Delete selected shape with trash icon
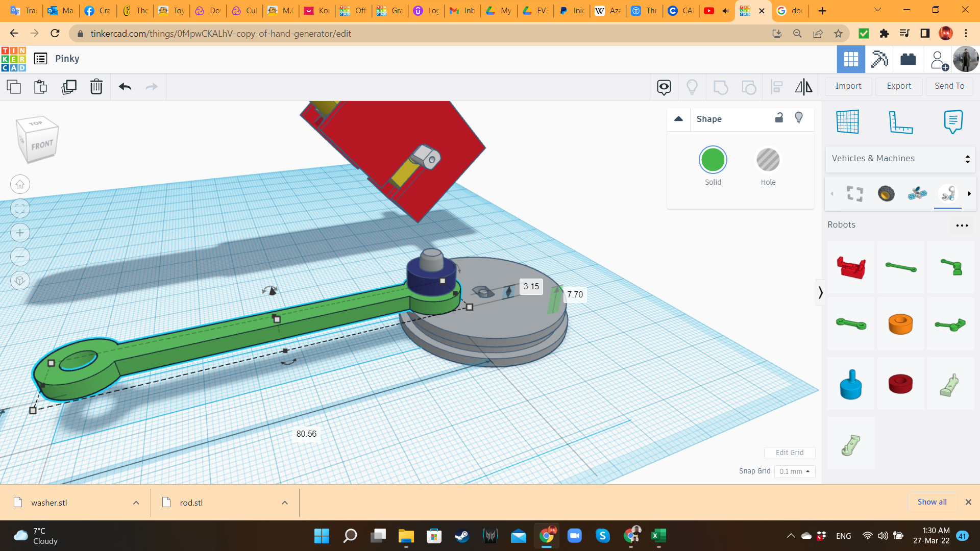The image size is (980, 551). pyautogui.click(x=96, y=87)
